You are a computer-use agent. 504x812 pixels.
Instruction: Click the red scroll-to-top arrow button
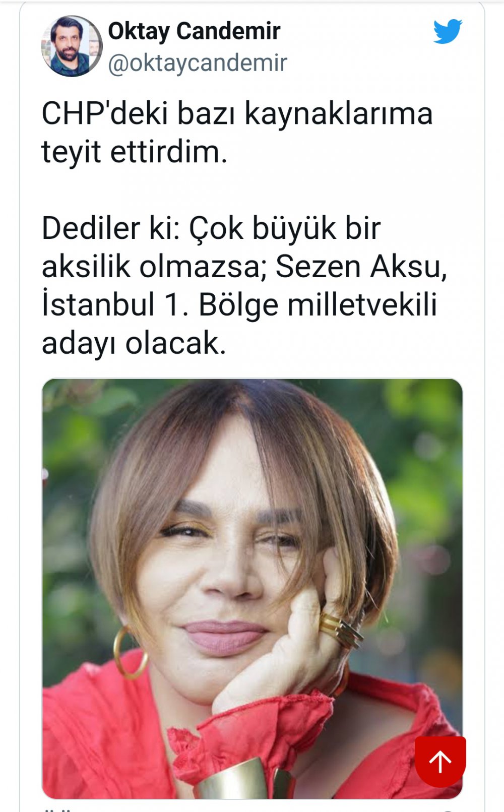click(440, 761)
